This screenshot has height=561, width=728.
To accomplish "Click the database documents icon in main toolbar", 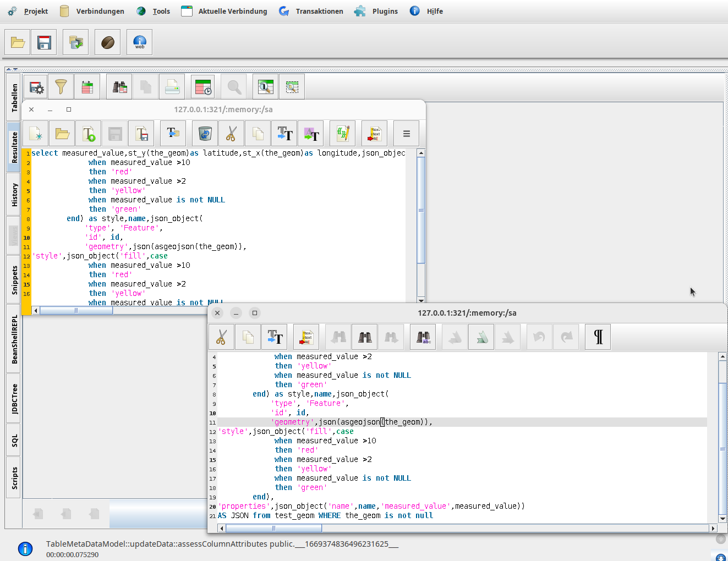I will point(76,42).
